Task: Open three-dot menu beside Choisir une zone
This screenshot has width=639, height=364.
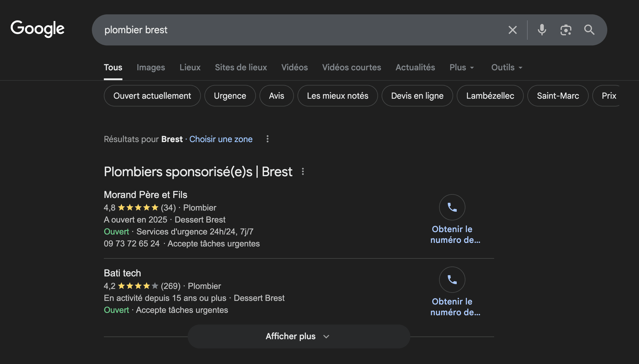Action: pos(267,139)
